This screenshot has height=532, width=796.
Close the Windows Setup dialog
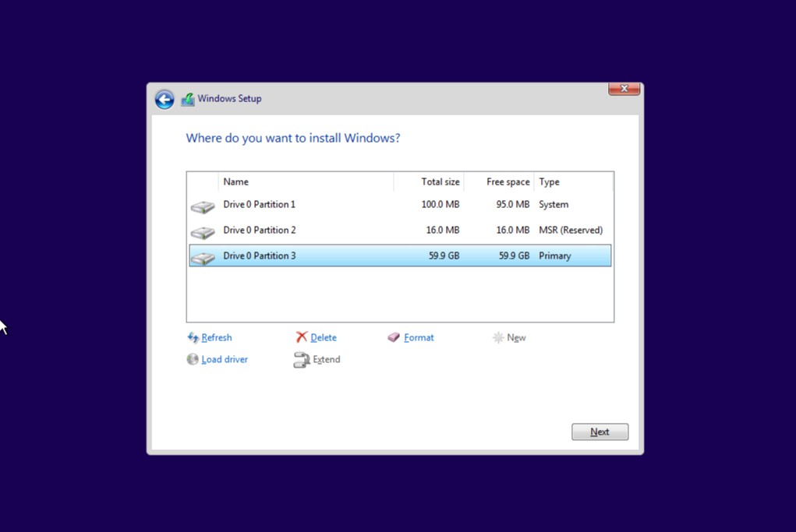click(624, 90)
